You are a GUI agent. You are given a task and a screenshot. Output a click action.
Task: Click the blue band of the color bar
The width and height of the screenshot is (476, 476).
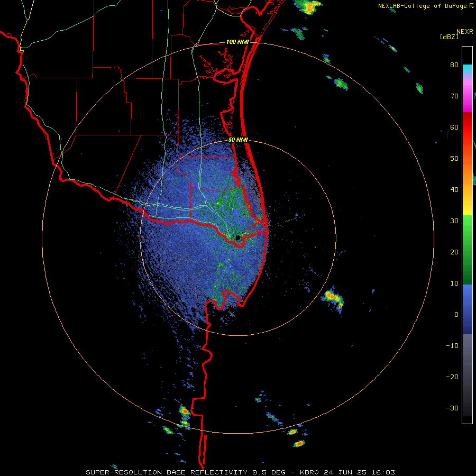[x=467, y=309]
